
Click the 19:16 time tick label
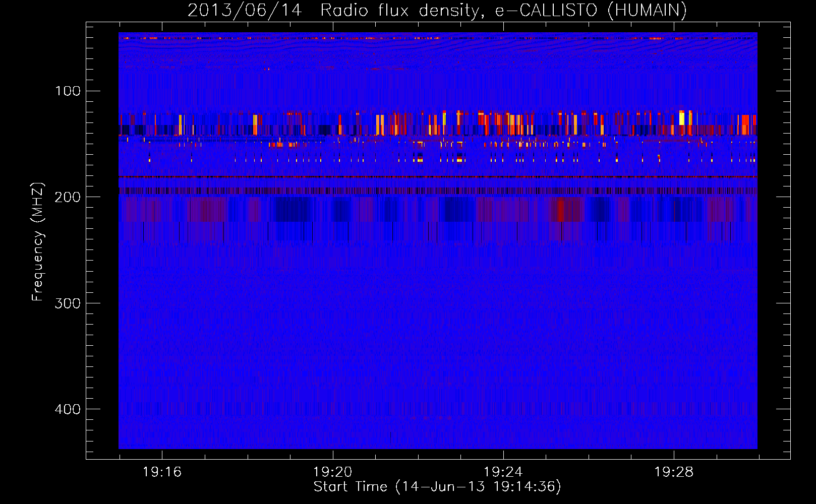point(162,472)
